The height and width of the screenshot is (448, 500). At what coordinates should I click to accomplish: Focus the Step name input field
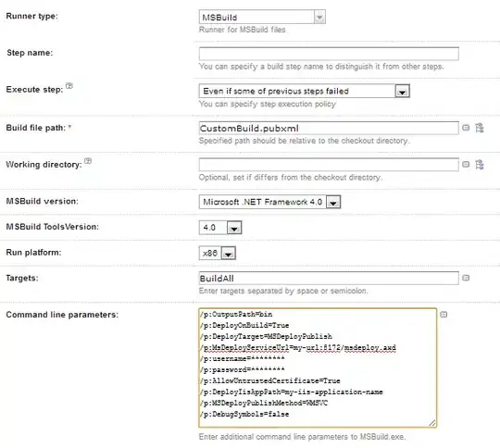tap(329, 54)
